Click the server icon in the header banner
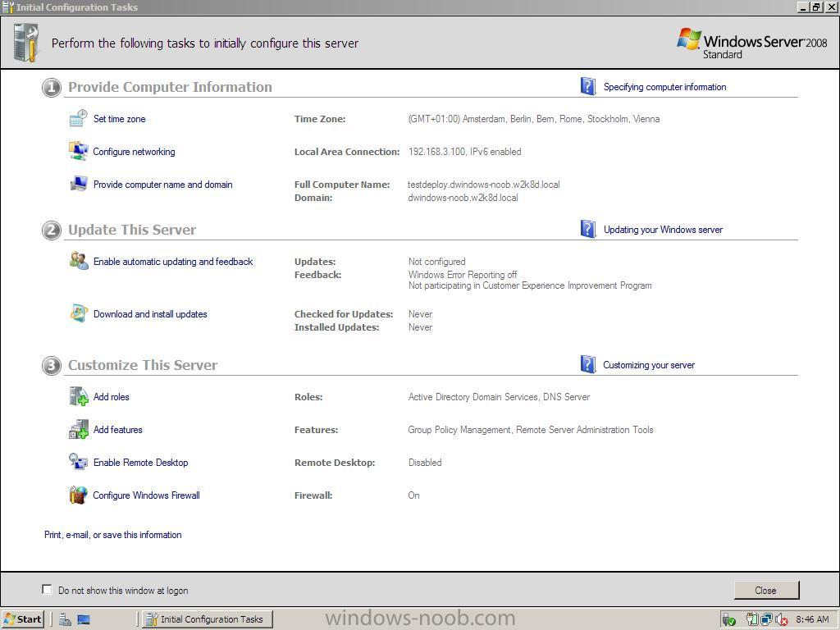 26,43
